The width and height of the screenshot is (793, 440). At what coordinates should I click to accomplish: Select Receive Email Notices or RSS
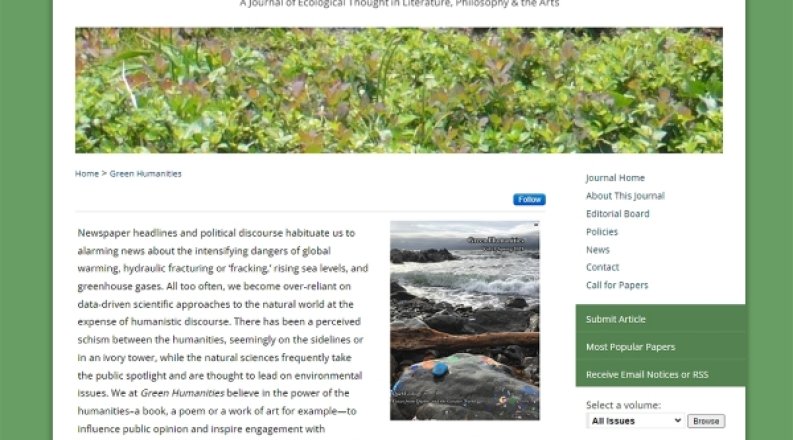[660, 375]
